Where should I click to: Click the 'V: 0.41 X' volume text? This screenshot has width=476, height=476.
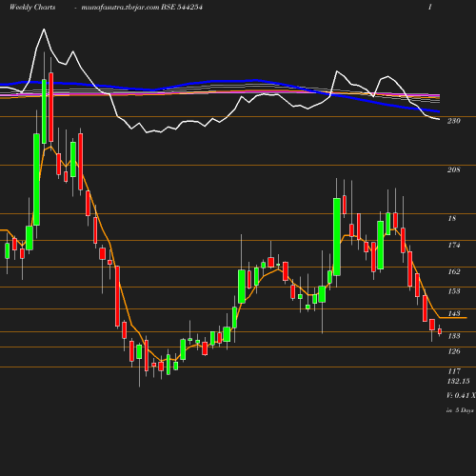(x=461, y=395)
